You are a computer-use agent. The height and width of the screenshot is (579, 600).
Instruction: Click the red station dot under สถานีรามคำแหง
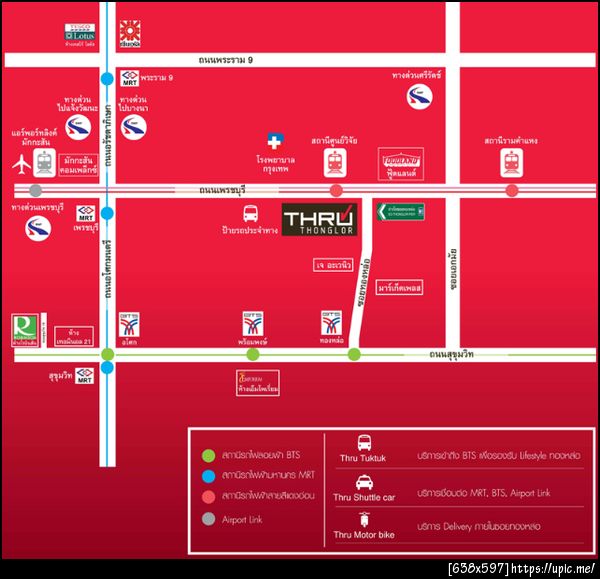pyautogui.click(x=512, y=190)
